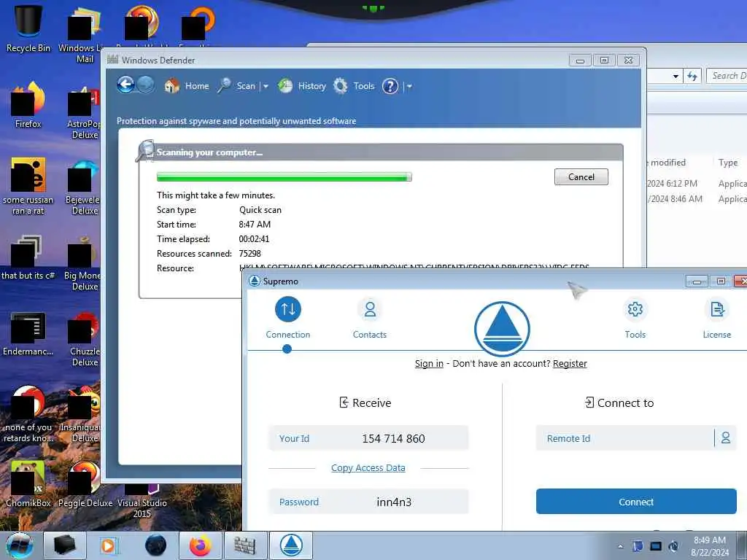Viewport: 747px width, 560px height.
Task: Expand the help dropdown arrow in Defender
Action: (409, 86)
